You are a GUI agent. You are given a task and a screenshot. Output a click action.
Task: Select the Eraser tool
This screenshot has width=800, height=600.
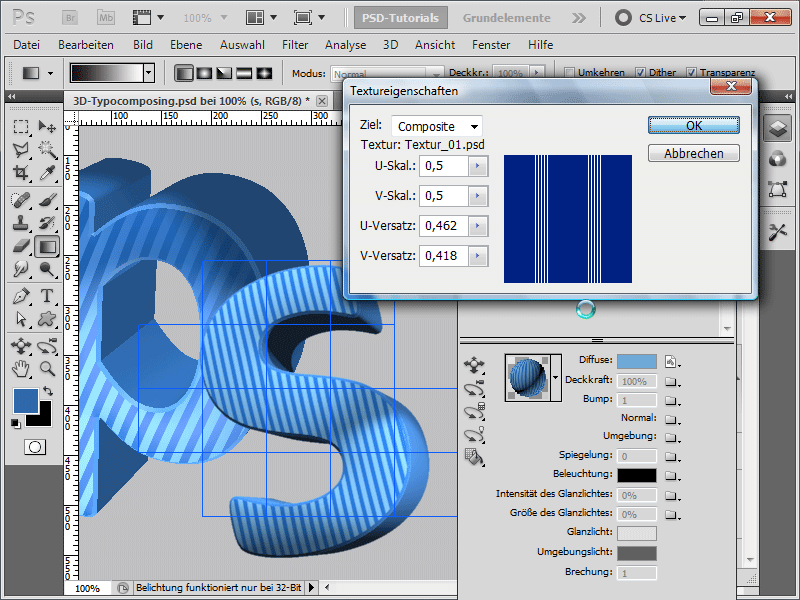point(21,246)
